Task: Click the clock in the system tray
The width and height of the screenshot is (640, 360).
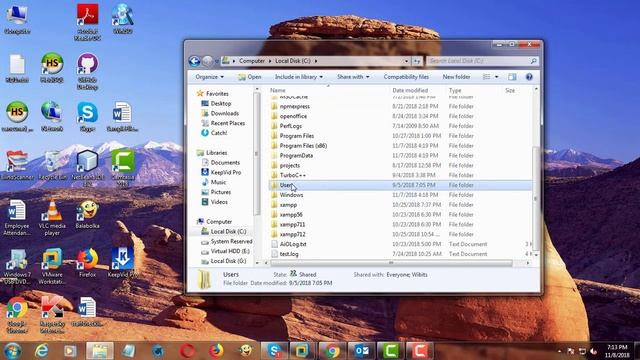Action: pyautogui.click(x=617, y=351)
